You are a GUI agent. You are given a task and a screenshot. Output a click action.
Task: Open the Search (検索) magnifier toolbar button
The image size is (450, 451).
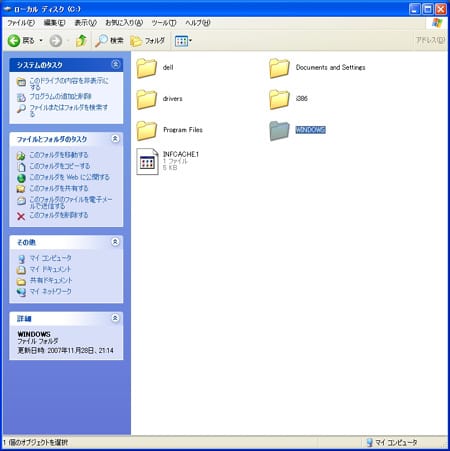click(109, 41)
